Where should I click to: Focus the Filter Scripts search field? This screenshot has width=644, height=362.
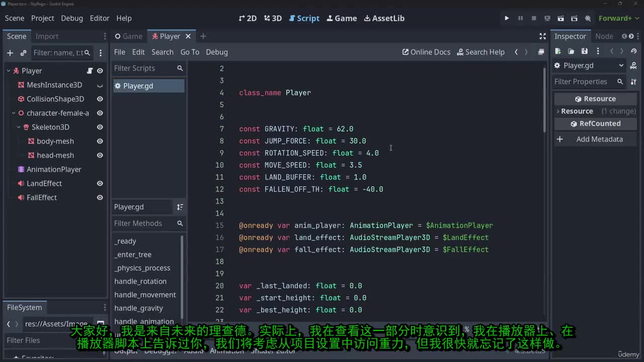coord(149,68)
